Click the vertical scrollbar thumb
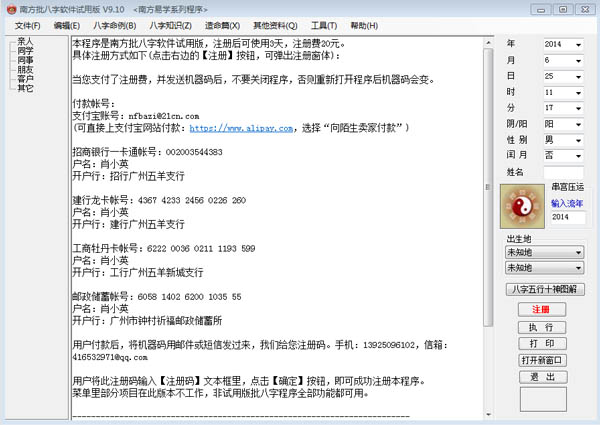Screen dimensions: 600x425 coord(488,187)
